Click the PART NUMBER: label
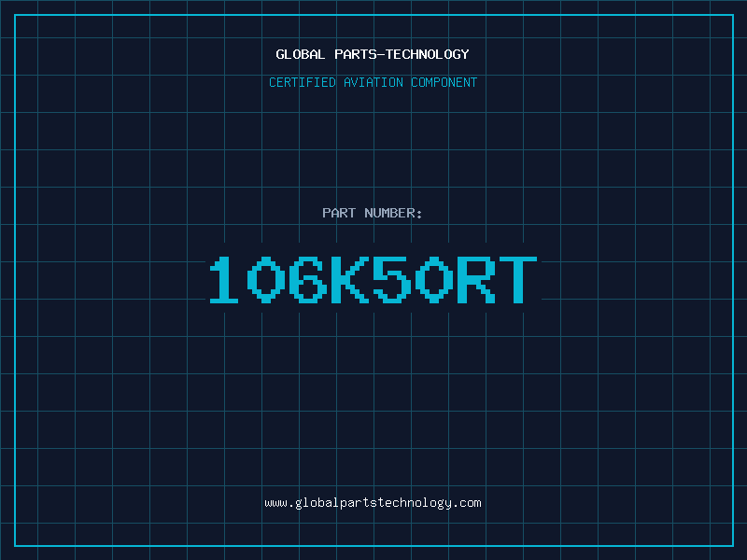747x560 pixels. 373,213
